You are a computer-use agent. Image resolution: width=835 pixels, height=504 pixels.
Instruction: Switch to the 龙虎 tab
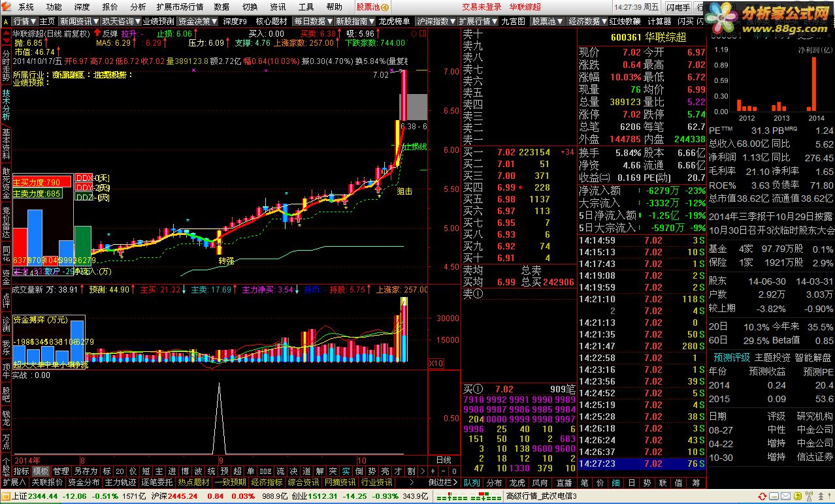click(517, 482)
